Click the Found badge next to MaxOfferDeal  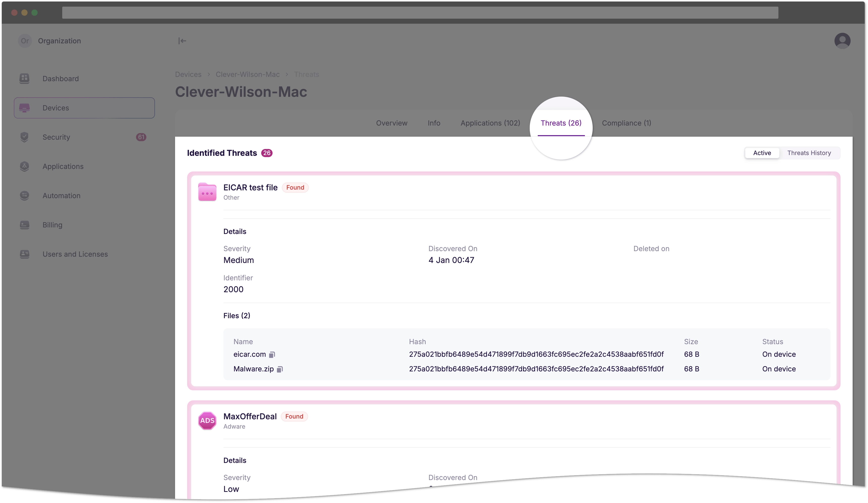pyautogui.click(x=294, y=417)
